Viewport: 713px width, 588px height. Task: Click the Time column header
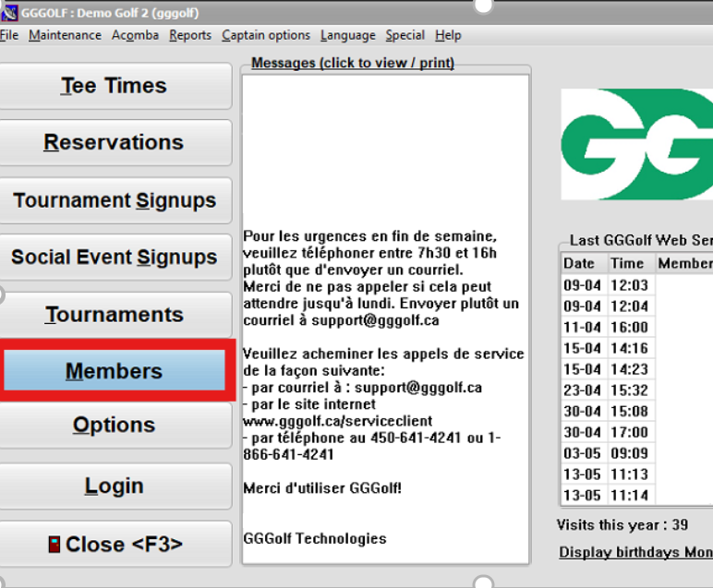pos(631,264)
